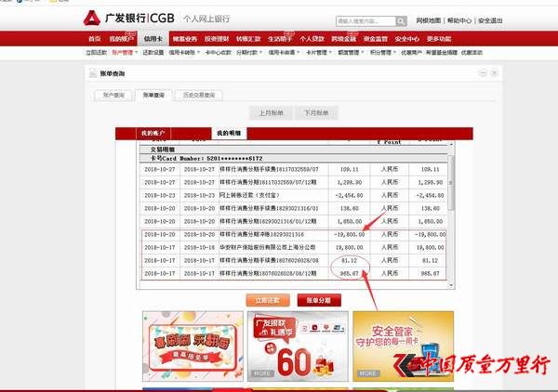
Task: Click the search magnifier icon
Action: pyautogui.click(x=401, y=21)
